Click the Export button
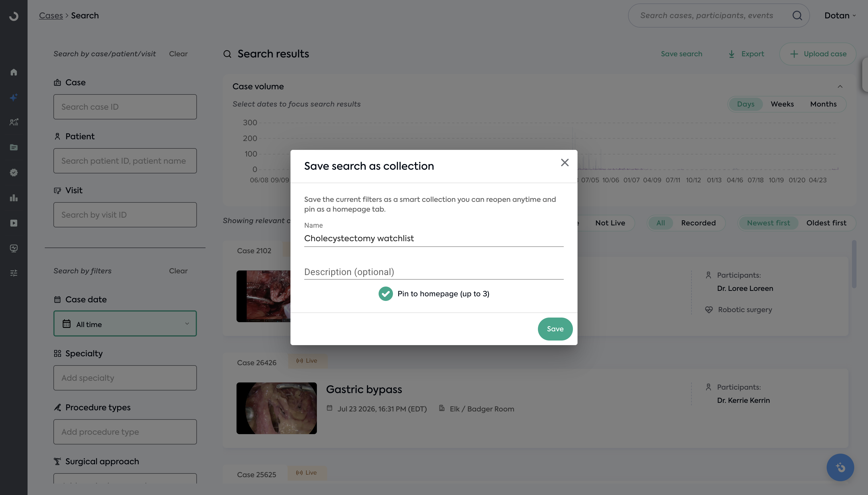Viewport: 868px width, 495px height. [x=746, y=54]
